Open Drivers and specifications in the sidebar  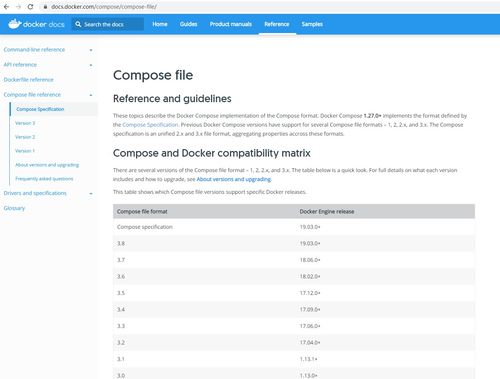coord(35,193)
